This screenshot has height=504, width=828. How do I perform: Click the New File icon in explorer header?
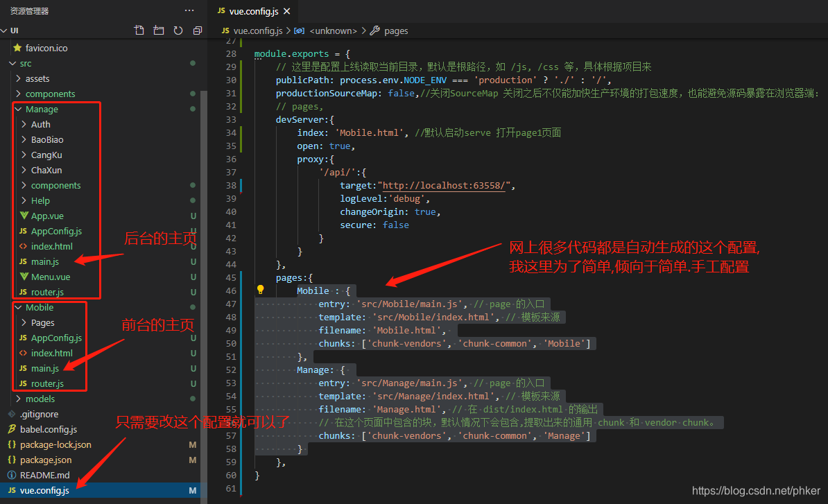[x=139, y=31]
